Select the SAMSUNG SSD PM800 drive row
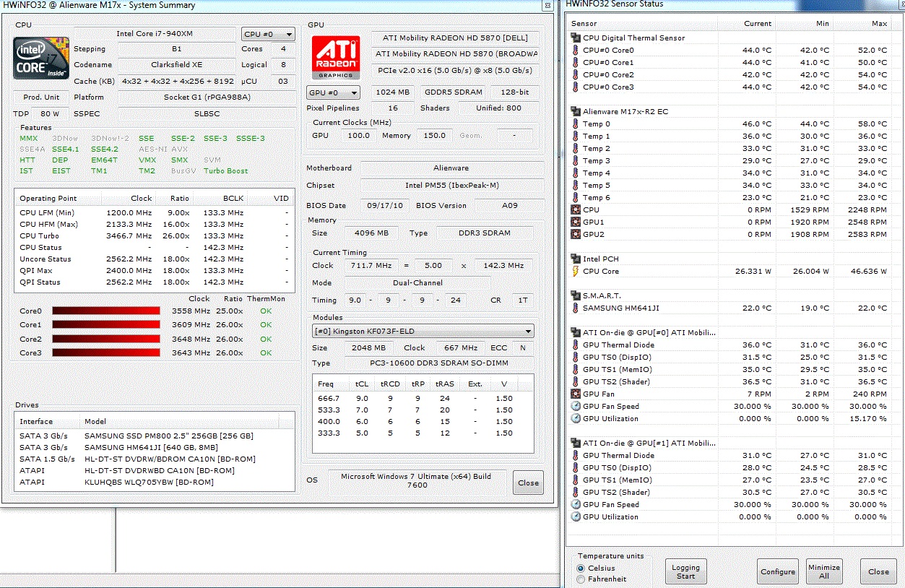This screenshot has width=905, height=588. pyautogui.click(x=154, y=436)
